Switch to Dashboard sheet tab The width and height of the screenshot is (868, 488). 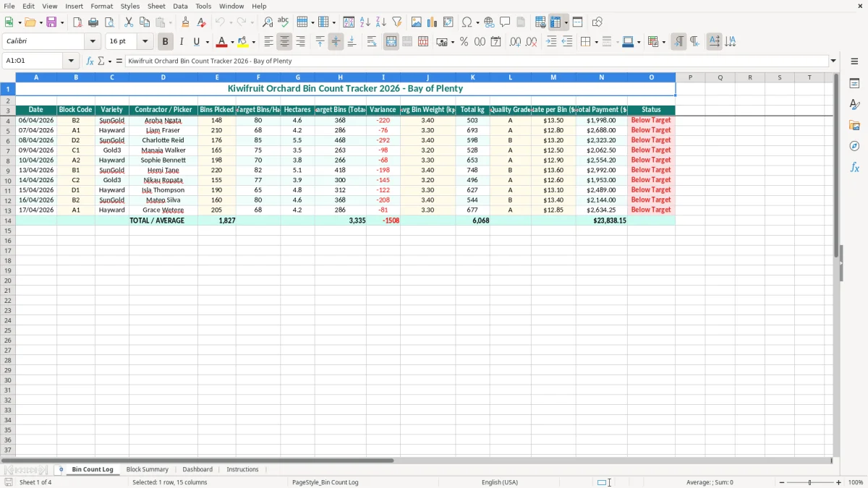point(197,470)
